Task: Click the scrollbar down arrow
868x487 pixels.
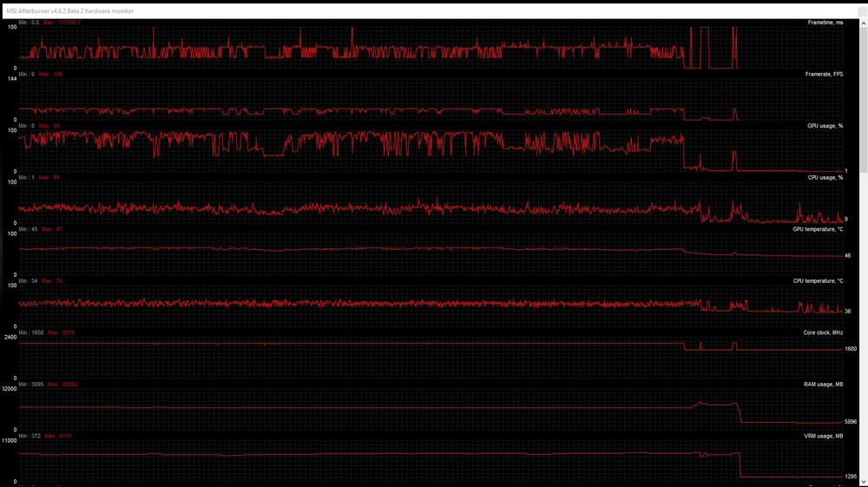Action: point(863,482)
